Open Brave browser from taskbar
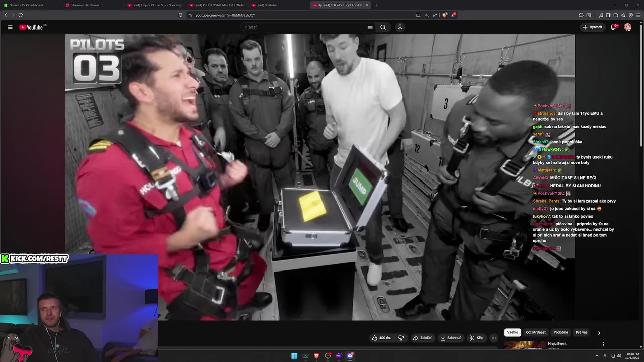This screenshot has height=362, width=644. [x=316, y=356]
